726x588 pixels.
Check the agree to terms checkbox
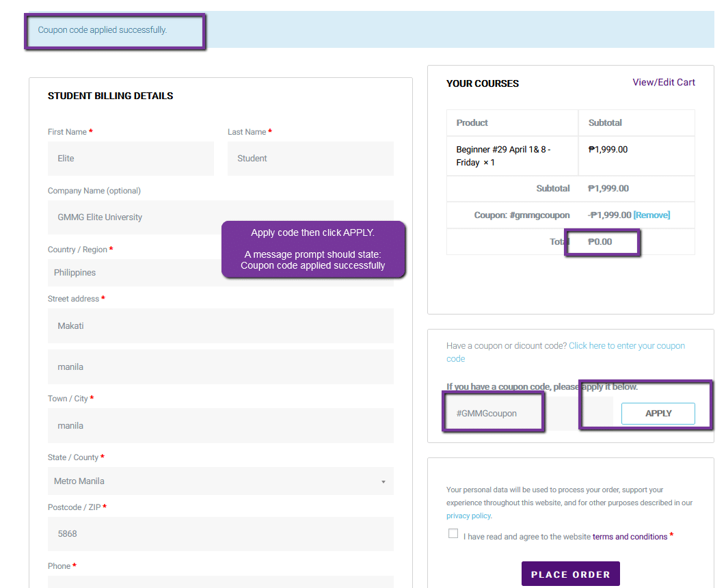[x=453, y=534]
